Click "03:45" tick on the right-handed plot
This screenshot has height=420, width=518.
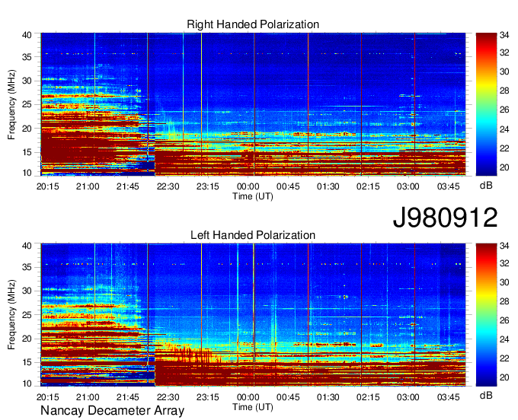448,186
